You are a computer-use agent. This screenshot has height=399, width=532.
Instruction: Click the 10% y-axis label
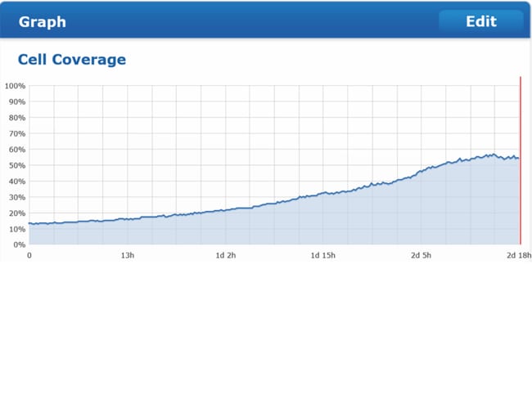(16, 229)
